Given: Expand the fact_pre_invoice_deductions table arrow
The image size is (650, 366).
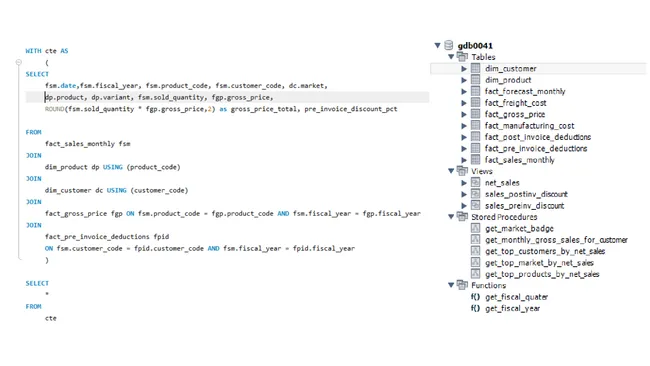Looking at the screenshot, I should coord(464,148).
